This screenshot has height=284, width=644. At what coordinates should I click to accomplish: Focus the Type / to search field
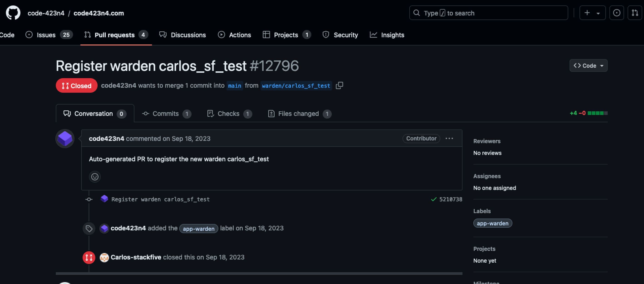[488, 13]
